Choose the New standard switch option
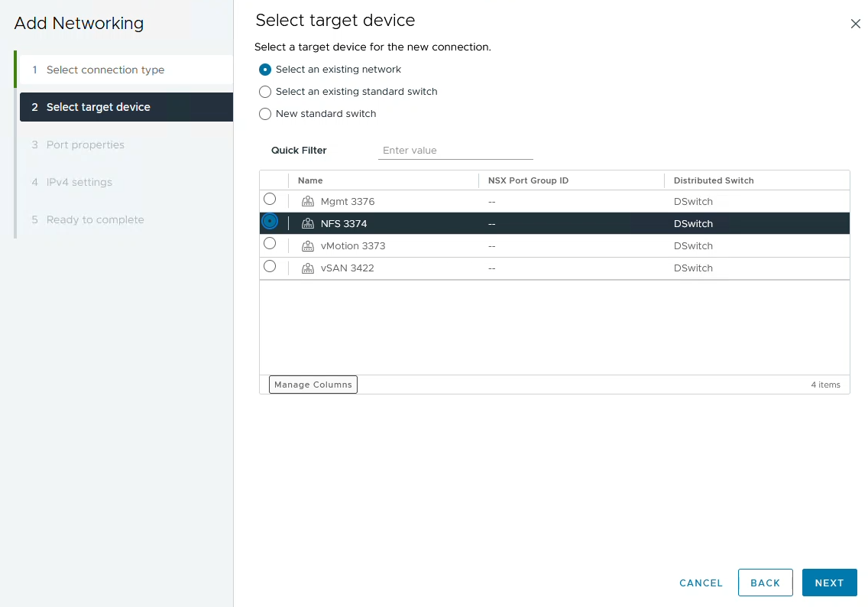868x607 pixels. 265,114
